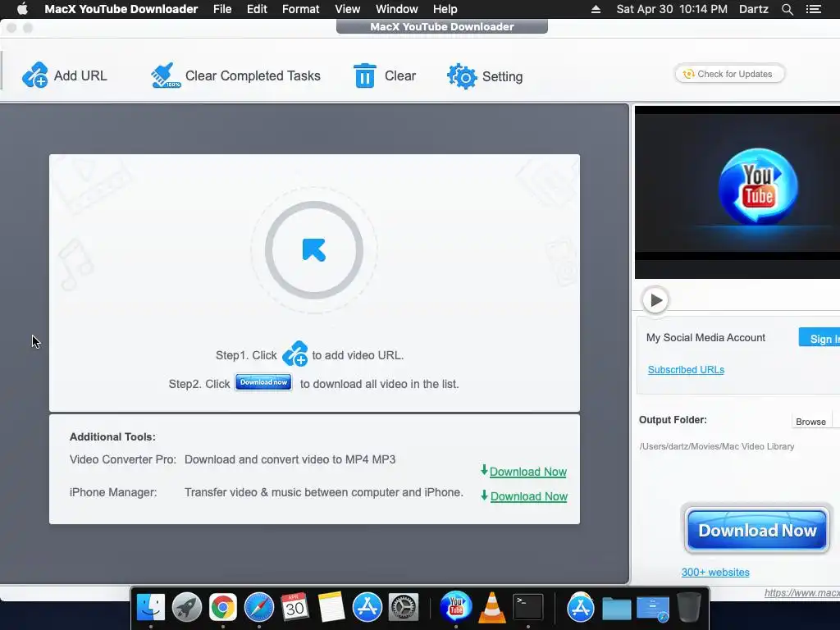The height and width of the screenshot is (630, 840).
Task: Launch VLC cone from the dock
Action: [492, 607]
